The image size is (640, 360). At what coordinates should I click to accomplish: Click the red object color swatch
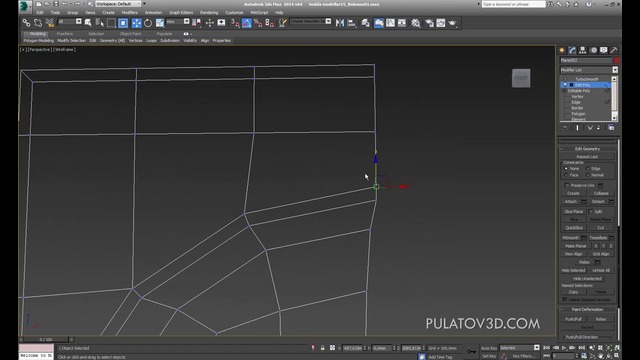[x=616, y=60]
